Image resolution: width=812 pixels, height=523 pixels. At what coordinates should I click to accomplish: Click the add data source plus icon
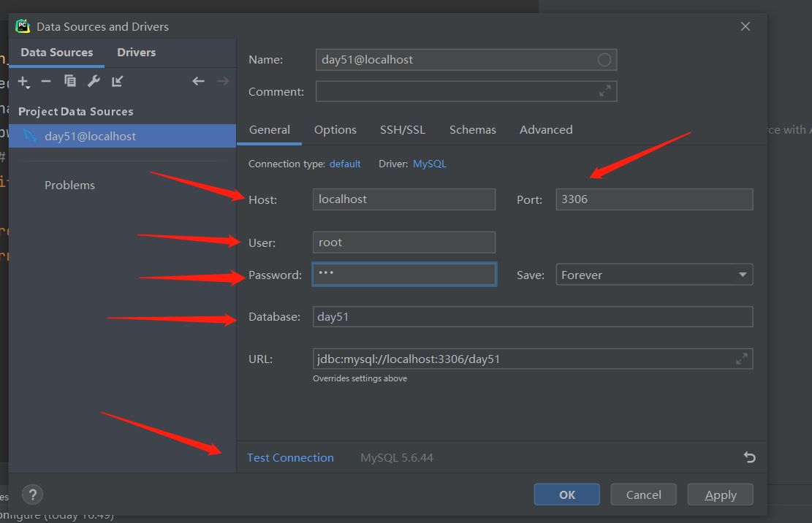[24, 82]
